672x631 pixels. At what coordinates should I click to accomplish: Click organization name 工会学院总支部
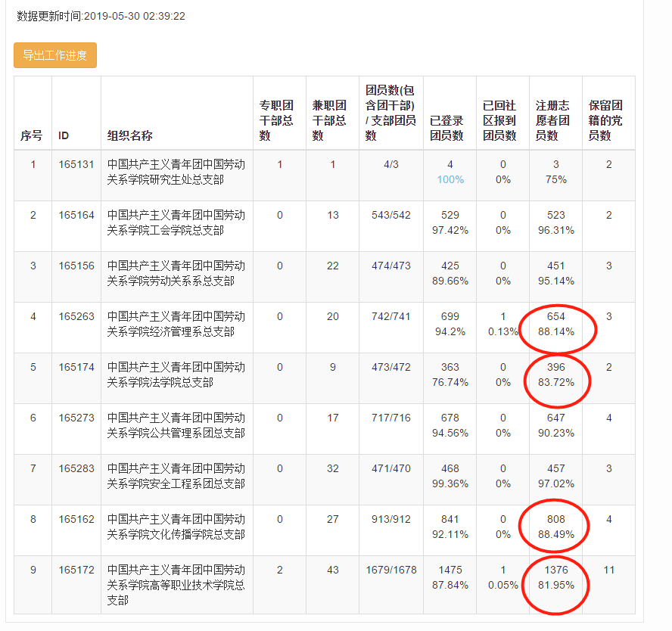pos(176,222)
